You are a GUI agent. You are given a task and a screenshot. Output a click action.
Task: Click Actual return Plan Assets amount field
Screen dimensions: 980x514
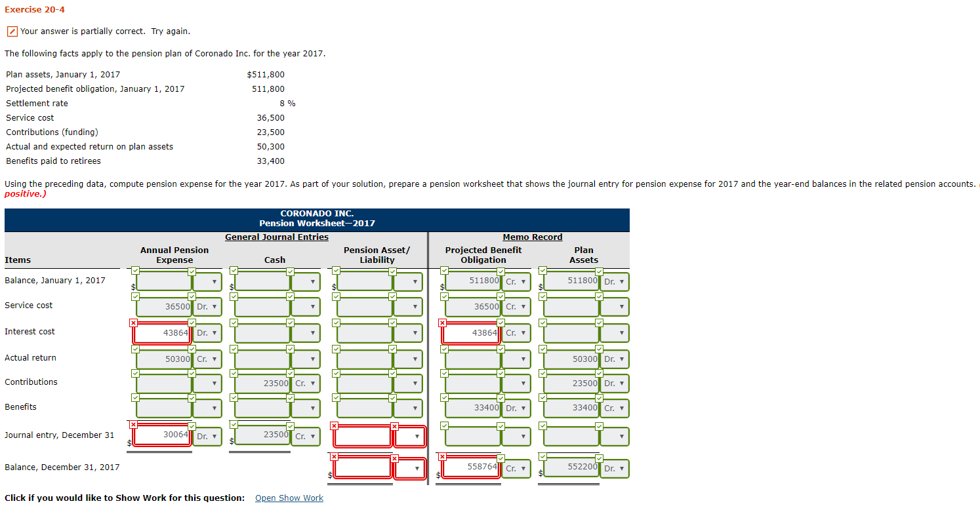571,359
